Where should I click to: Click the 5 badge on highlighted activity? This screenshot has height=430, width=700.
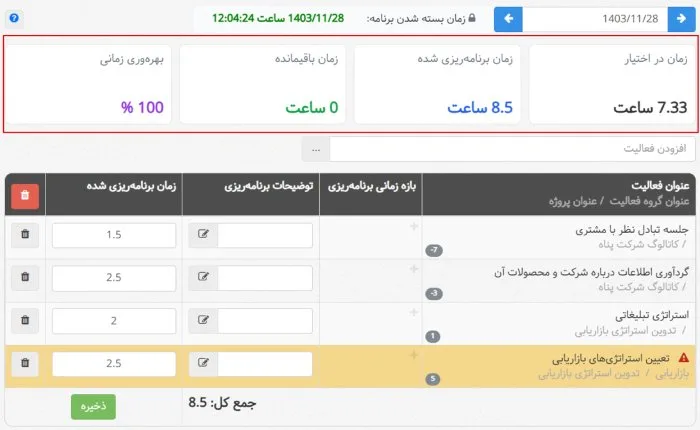point(433,379)
